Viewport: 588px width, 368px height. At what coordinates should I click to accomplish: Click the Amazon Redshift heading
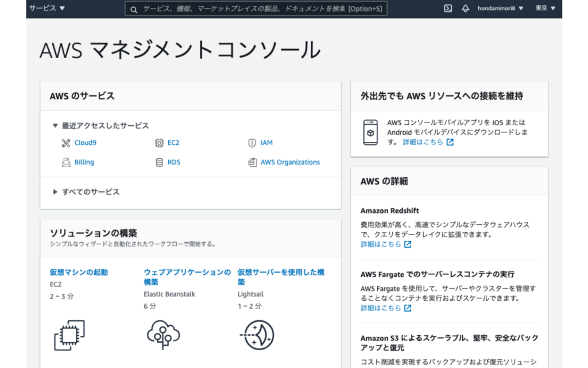(390, 210)
